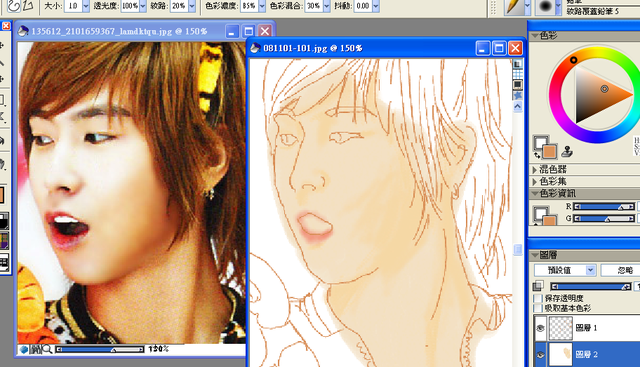Image resolution: width=640 pixels, height=367 pixels.
Task: Enable 吸取基本色彩 checkbox
Action: click(x=538, y=308)
